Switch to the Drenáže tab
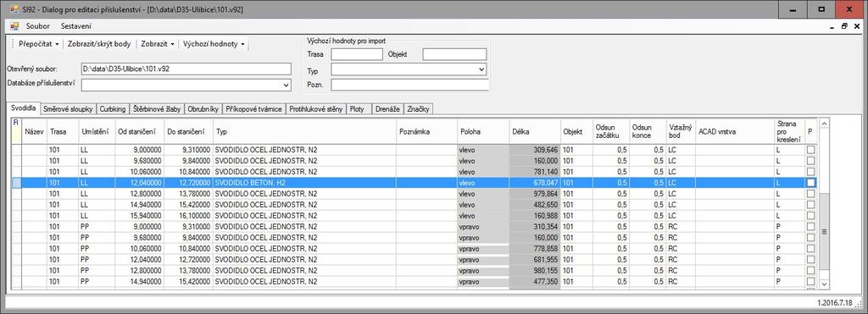The height and width of the screenshot is (314, 868). point(387,109)
